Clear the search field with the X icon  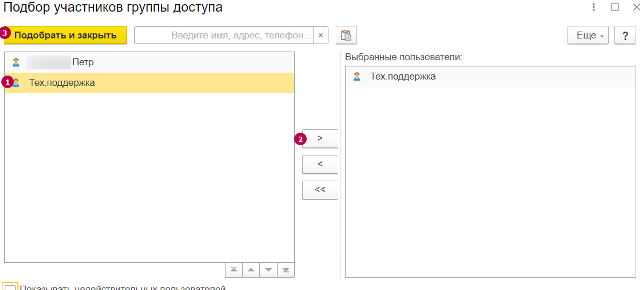(x=321, y=35)
